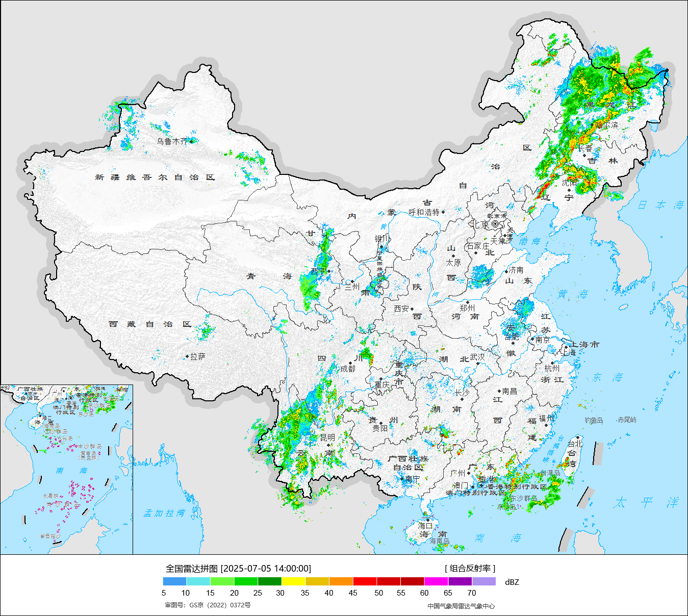Click the 全国雷达拼图 timestamp title

tap(238, 568)
